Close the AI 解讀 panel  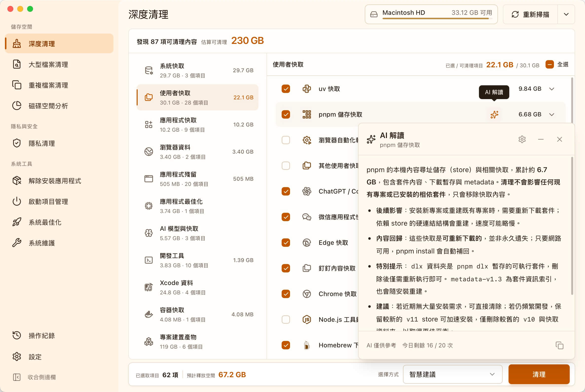click(560, 139)
